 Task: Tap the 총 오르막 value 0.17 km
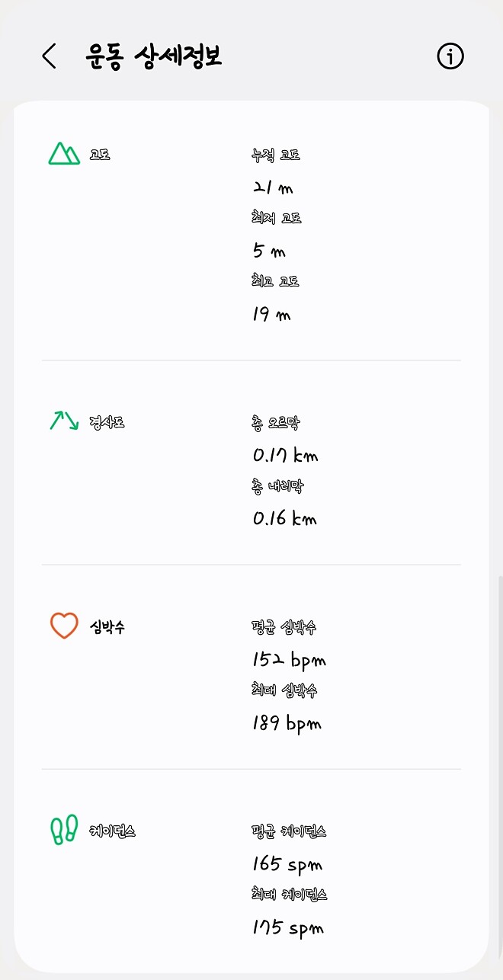[285, 455]
